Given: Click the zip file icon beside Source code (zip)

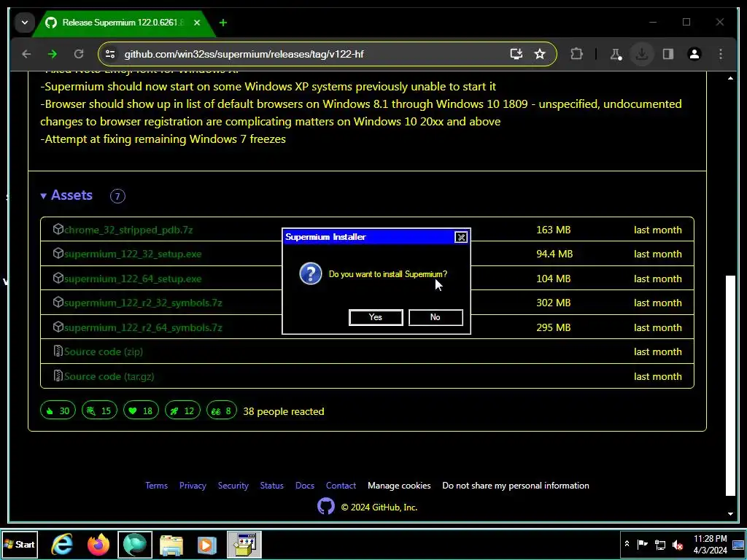Looking at the screenshot, I should click(x=58, y=351).
